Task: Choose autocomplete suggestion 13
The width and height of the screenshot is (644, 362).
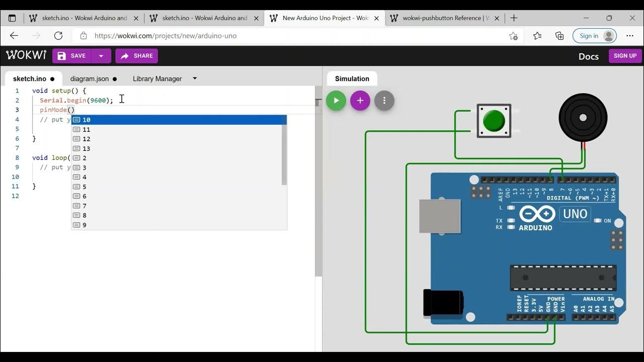Action: click(179, 148)
